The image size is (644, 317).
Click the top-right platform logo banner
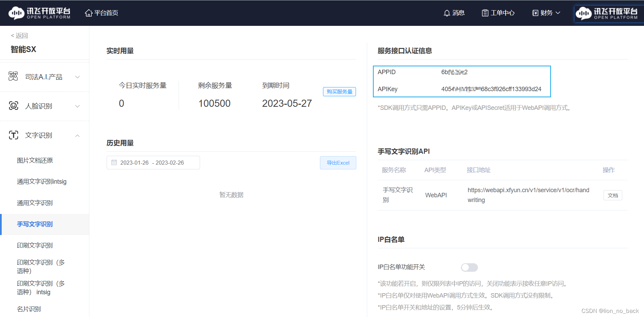tap(609, 13)
